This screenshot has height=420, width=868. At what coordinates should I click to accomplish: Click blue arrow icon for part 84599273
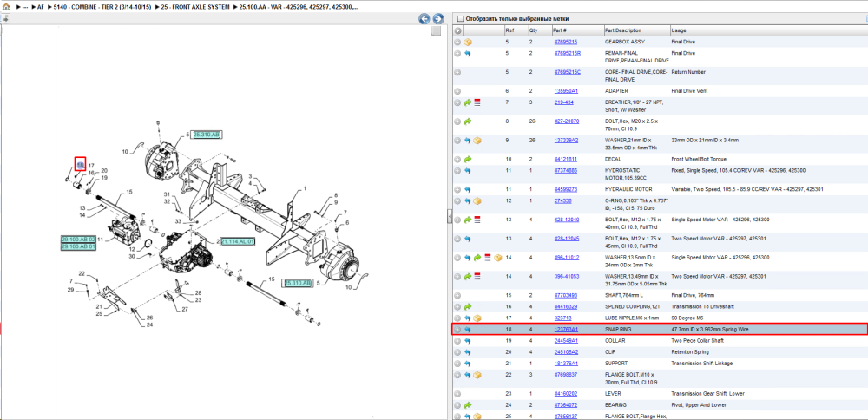click(468, 190)
